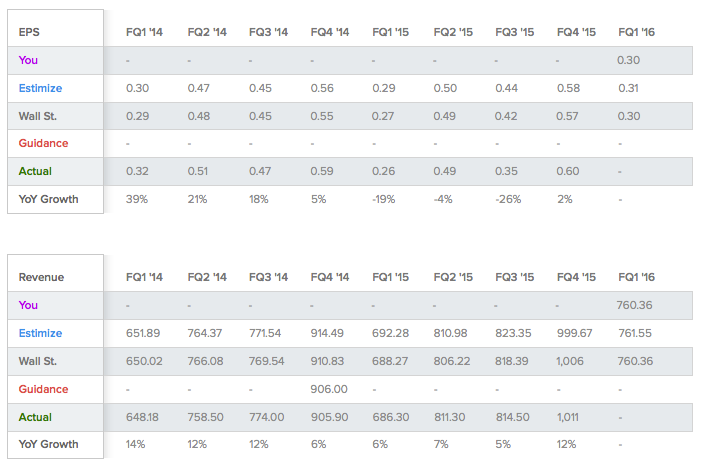The width and height of the screenshot is (716, 469).
Task: Select the FQ1 '16 column header in EPS table
Action: click(x=637, y=32)
